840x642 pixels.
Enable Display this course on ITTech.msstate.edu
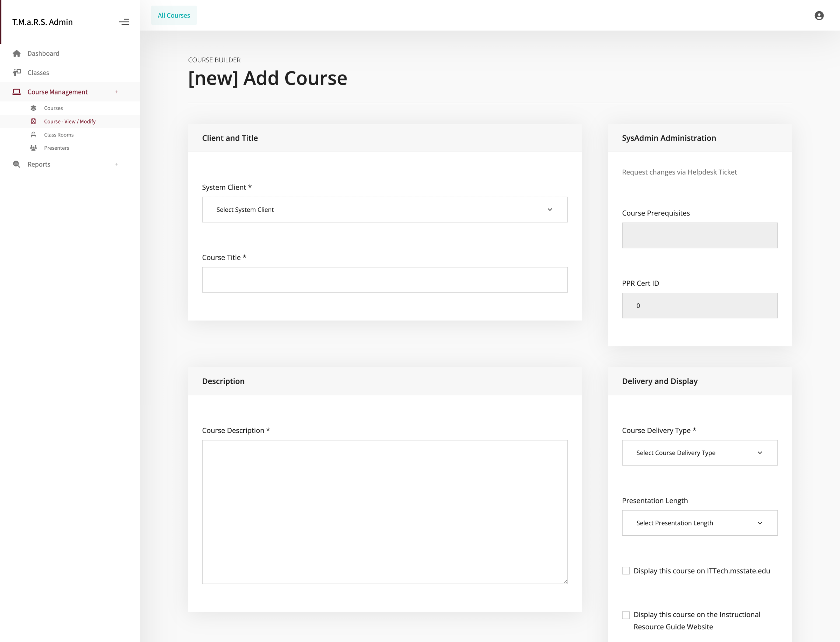(x=626, y=571)
